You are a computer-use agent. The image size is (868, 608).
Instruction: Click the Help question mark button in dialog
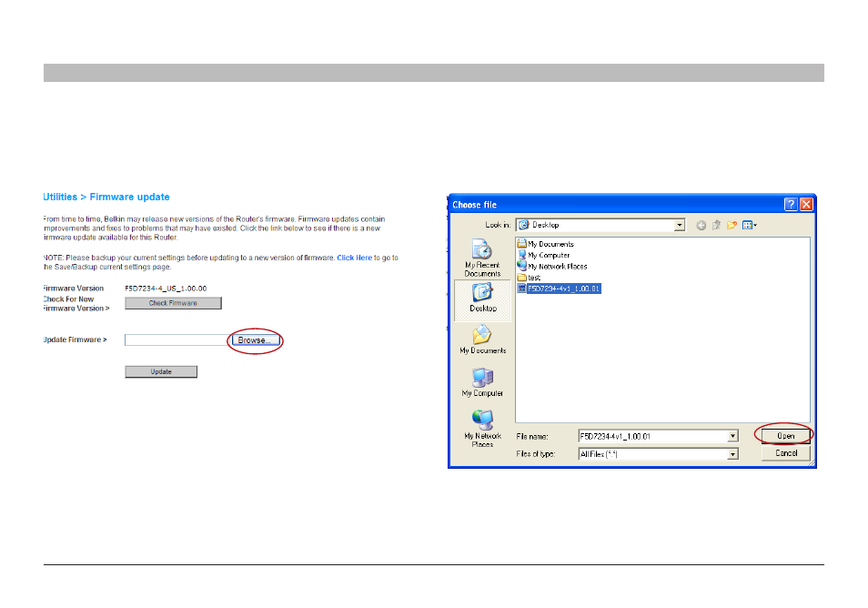point(791,204)
